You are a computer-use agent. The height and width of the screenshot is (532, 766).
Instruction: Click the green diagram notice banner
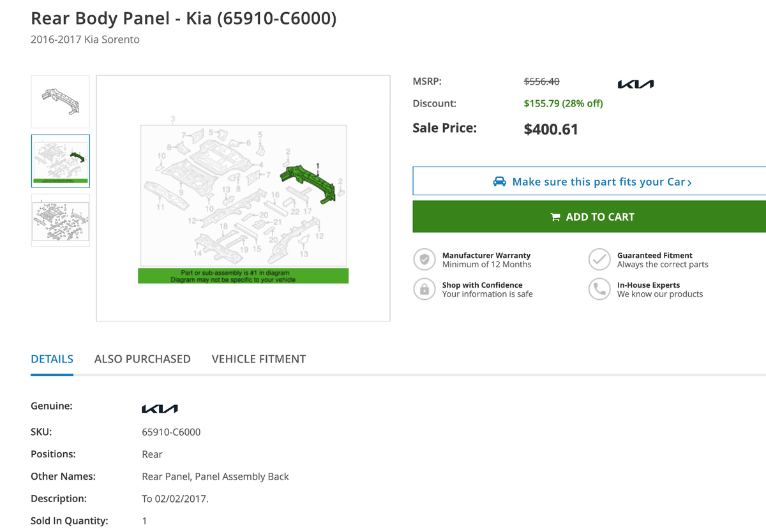[x=243, y=276]
